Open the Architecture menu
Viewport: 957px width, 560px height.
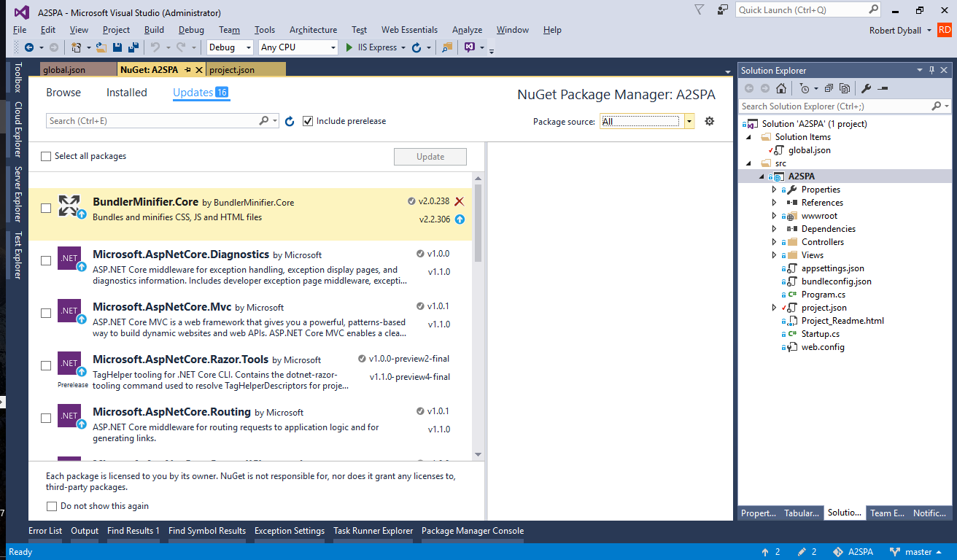(313, 30)
